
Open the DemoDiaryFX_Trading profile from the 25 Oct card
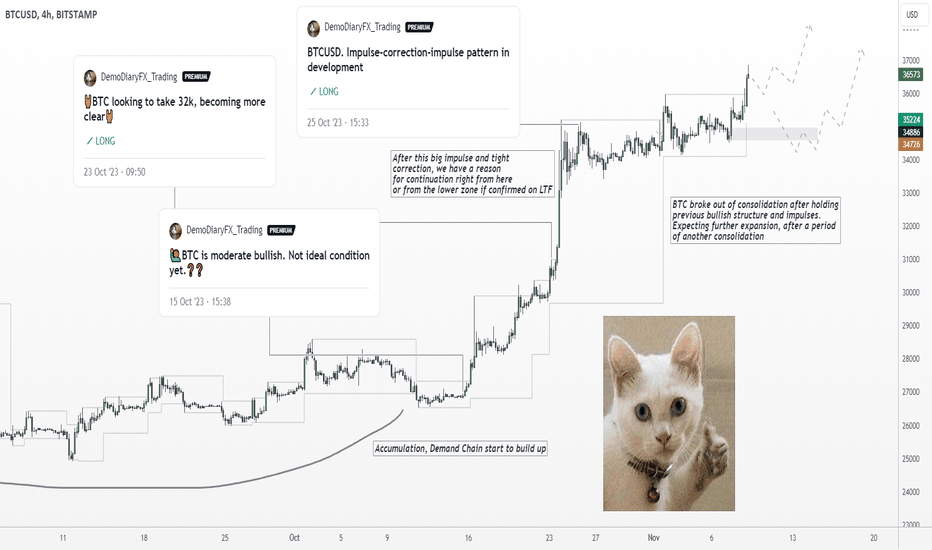coord(362,27)
